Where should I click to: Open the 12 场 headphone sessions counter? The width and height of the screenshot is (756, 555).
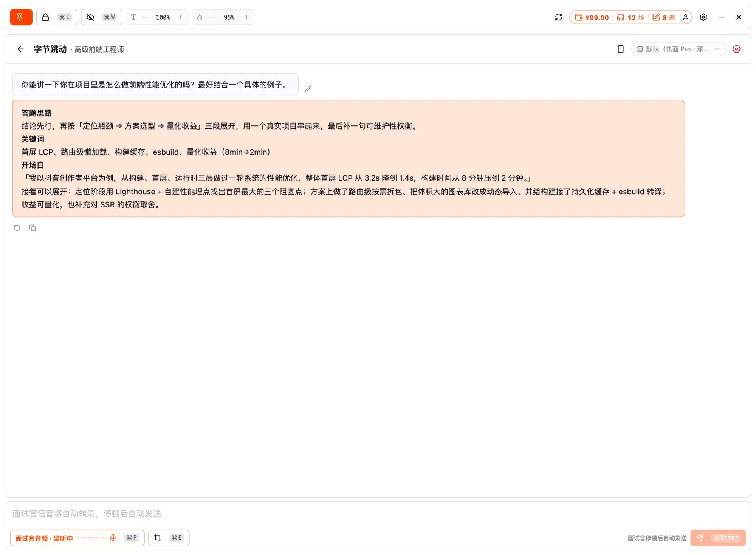[631, 17]
